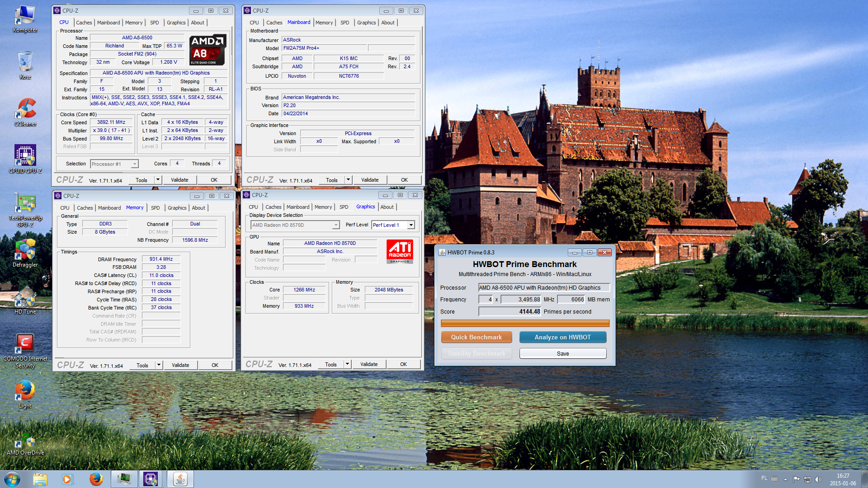Viewport: 868px width, 488px height.
Task: Open the media player taskbar icon
Action: coord(67,479)
